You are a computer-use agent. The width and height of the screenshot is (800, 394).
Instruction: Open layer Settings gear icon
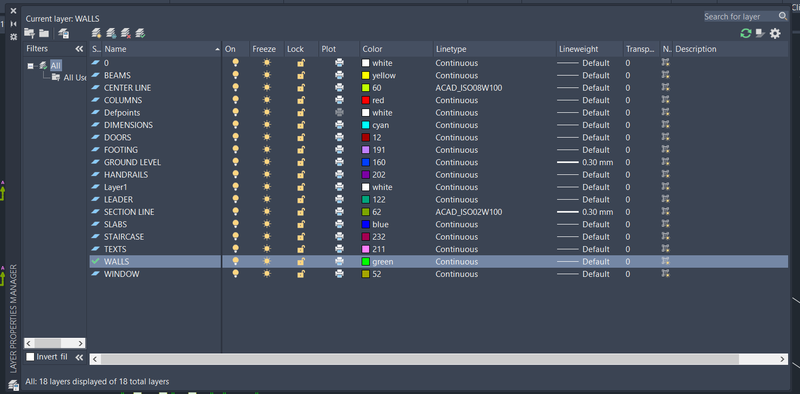[x=775, y=34]
